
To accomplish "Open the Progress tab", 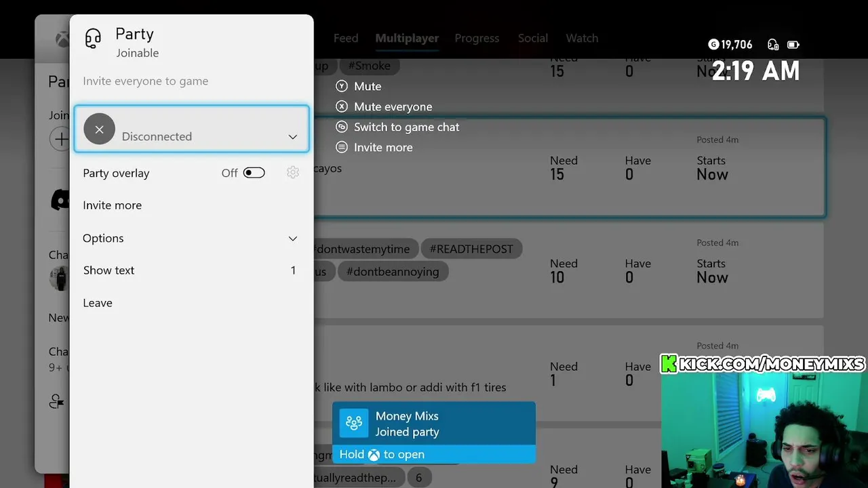I will (x=477, y=38).
